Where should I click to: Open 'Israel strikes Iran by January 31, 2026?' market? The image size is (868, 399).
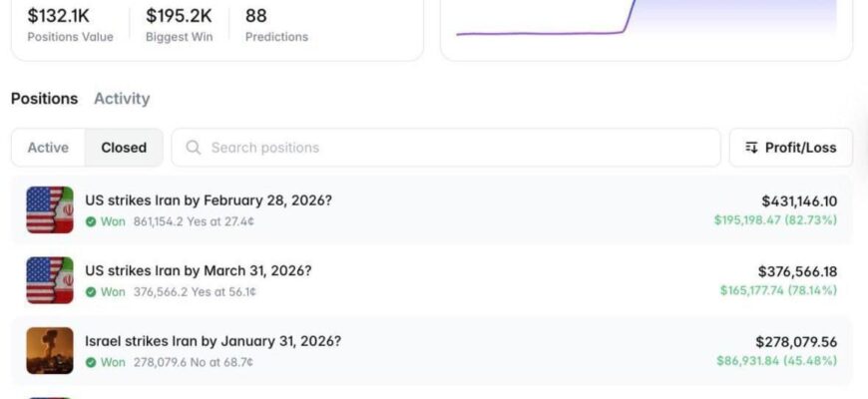[x=214, y=341]
